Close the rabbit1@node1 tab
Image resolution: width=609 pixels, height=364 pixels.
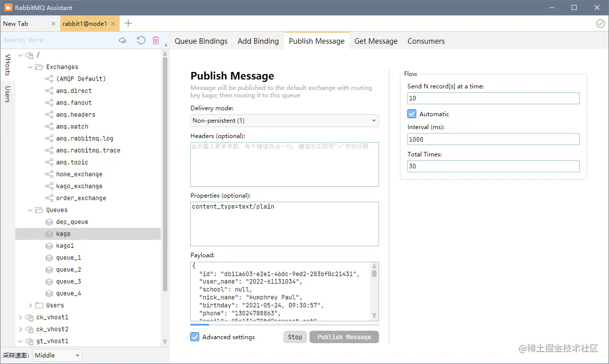click(x=113, y=23)
